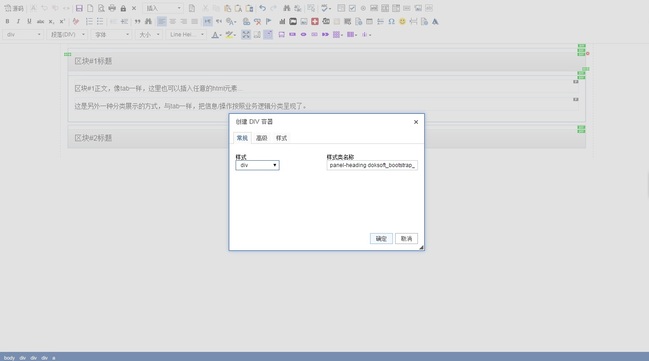649x361 pixels.
Task: Click the red plus icon
Action: [x=315, y=22]
